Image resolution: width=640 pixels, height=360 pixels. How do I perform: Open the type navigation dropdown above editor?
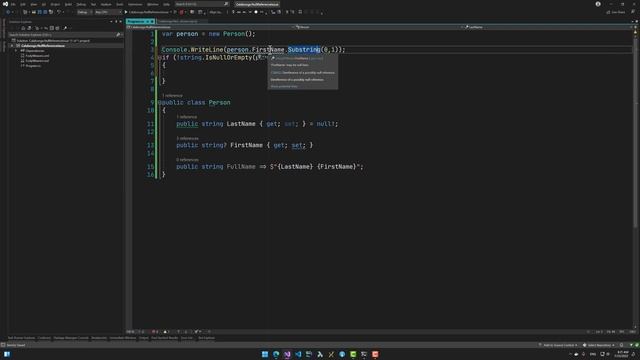380,27
